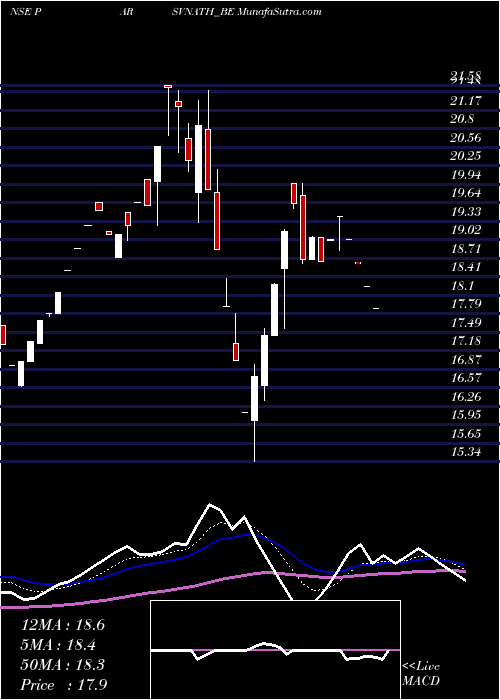Screen dimensions: 500x700
Task: Click the 19.64 price axis label
Action: pos(466,194)
